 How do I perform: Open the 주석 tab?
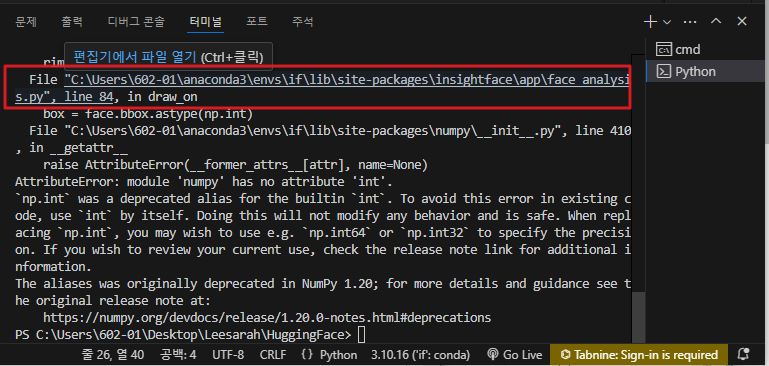(303, 22)
